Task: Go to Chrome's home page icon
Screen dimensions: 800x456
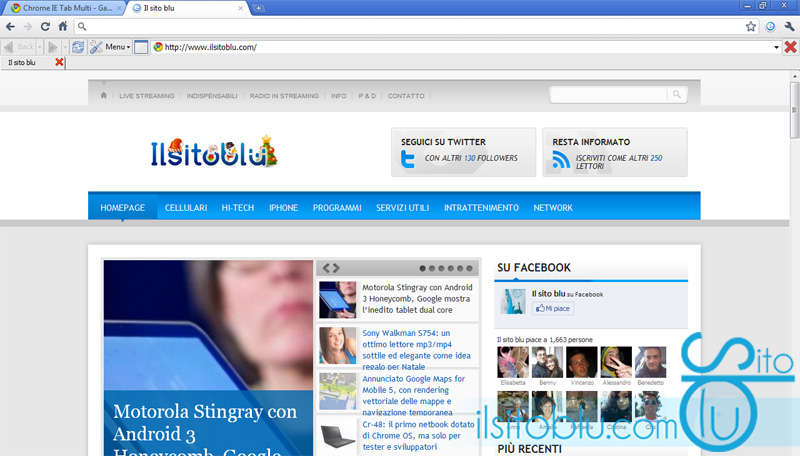Action: pyautogui.click(x=63, y=26)
